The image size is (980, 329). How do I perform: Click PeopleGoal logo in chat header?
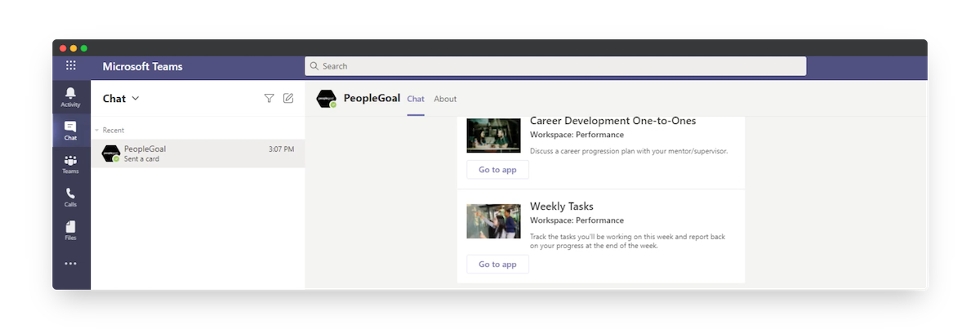pos(327,99)
